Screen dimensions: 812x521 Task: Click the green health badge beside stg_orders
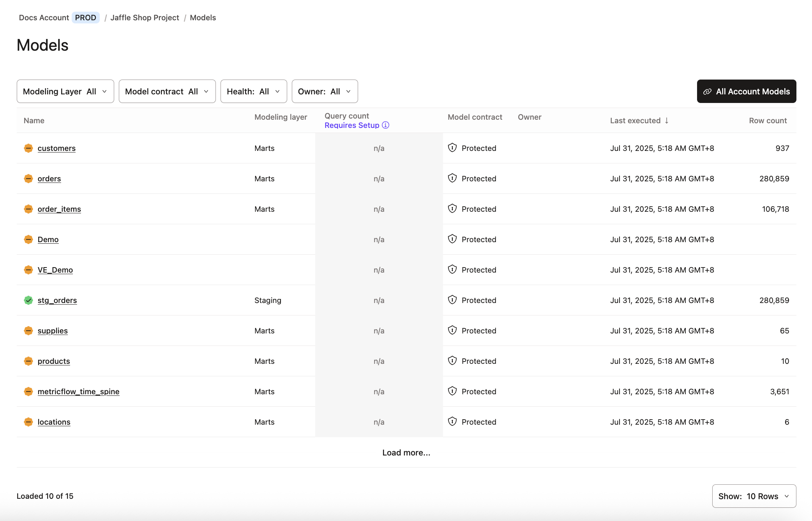click(x=28, y=300)
